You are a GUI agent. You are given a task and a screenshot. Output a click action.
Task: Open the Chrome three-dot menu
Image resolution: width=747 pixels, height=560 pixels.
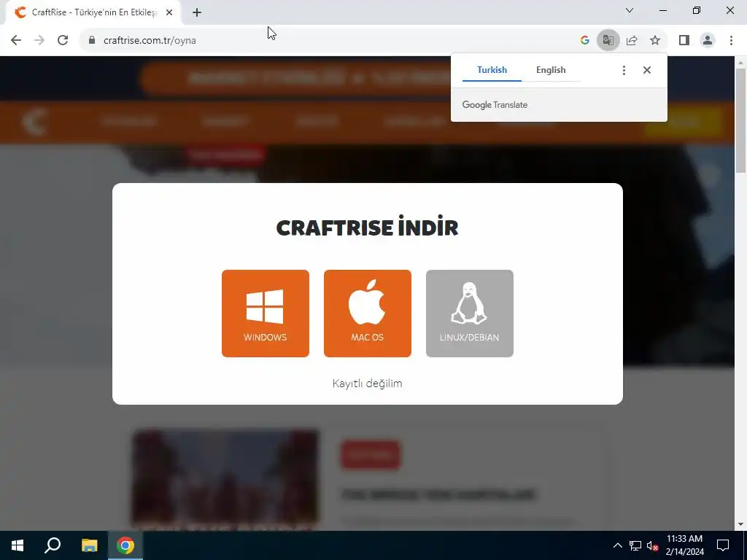(731, 41)
